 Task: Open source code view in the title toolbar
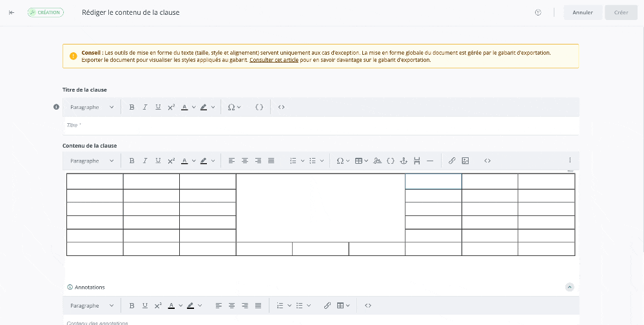pos(281,107)
